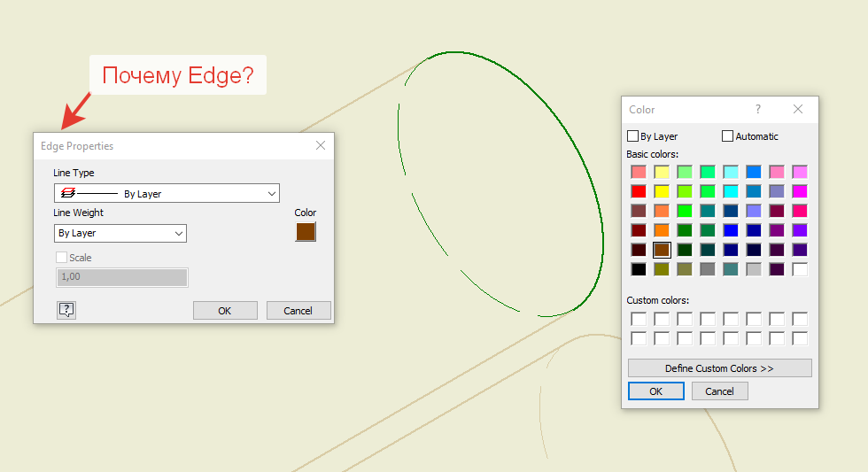
Task: Click the disabled Scale value field 1,00
Action: 122,277
